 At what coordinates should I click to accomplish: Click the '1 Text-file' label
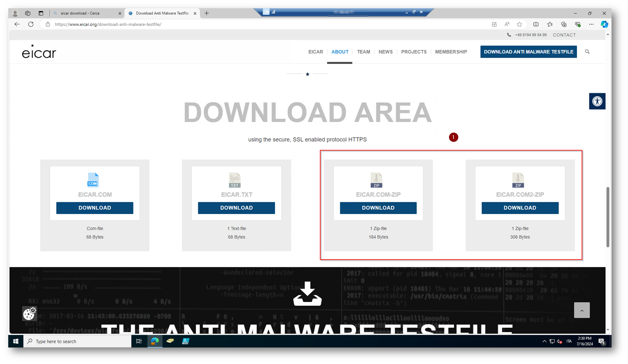click(236, 229)
